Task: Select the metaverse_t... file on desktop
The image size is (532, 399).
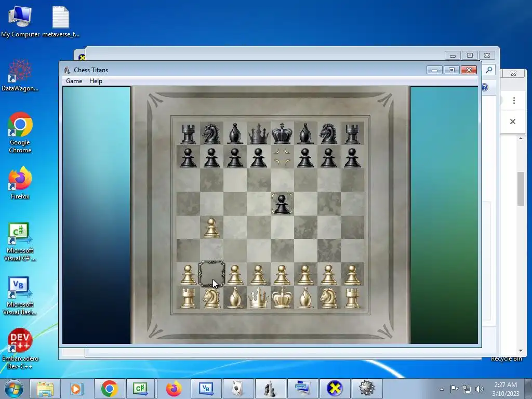Action: point(61,22)
